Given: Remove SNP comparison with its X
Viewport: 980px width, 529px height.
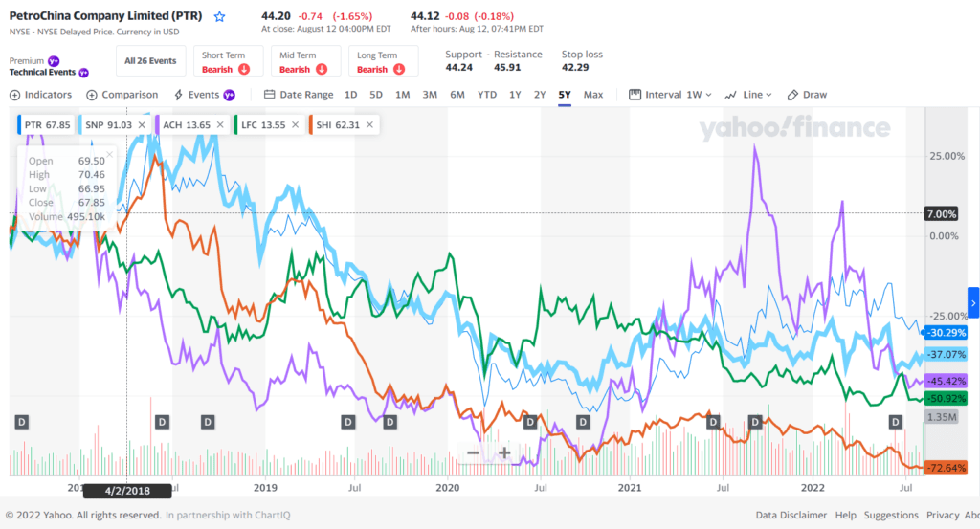Looking at the screenshot, I should pos(142,125).
